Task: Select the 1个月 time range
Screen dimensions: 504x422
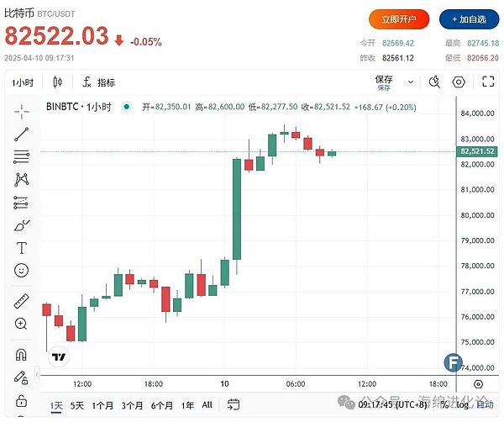Action: (103, 405)
